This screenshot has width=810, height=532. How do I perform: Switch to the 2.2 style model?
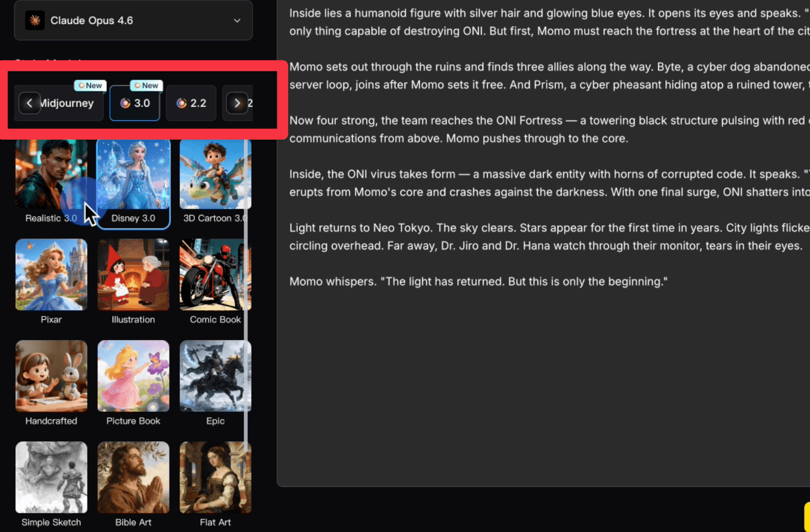(x=191, y=103)
